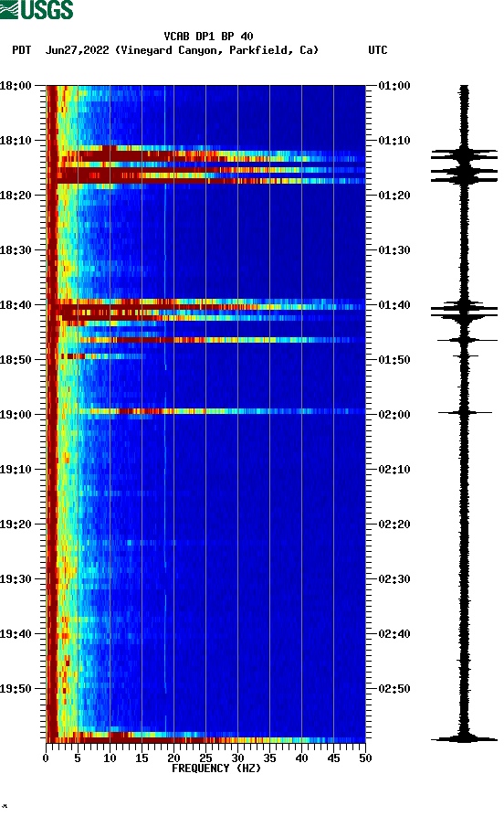The width and height of the screenshot is (504, 816).
Task: Click the 'PDT' timezone label
Action: 21,50
